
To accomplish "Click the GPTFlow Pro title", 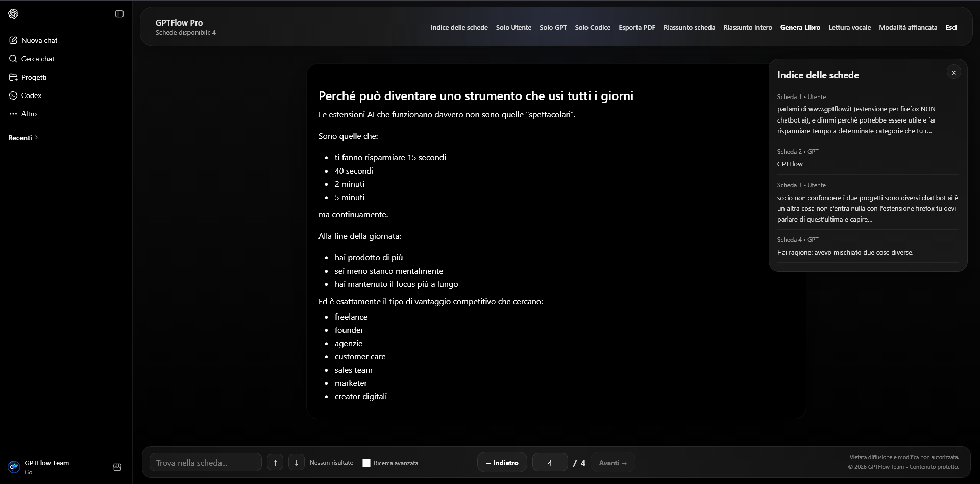I will (179, 22).
